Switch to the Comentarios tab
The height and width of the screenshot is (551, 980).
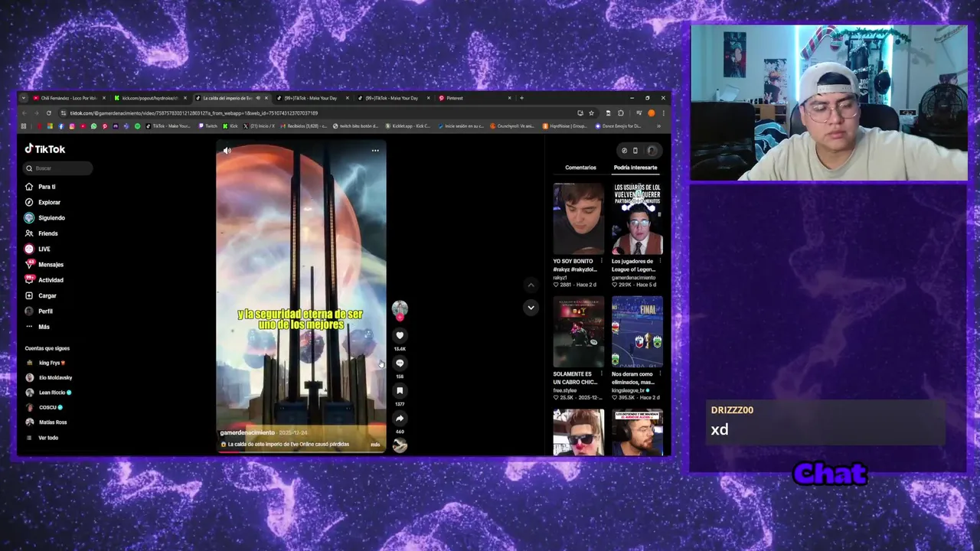click(580, 168)
